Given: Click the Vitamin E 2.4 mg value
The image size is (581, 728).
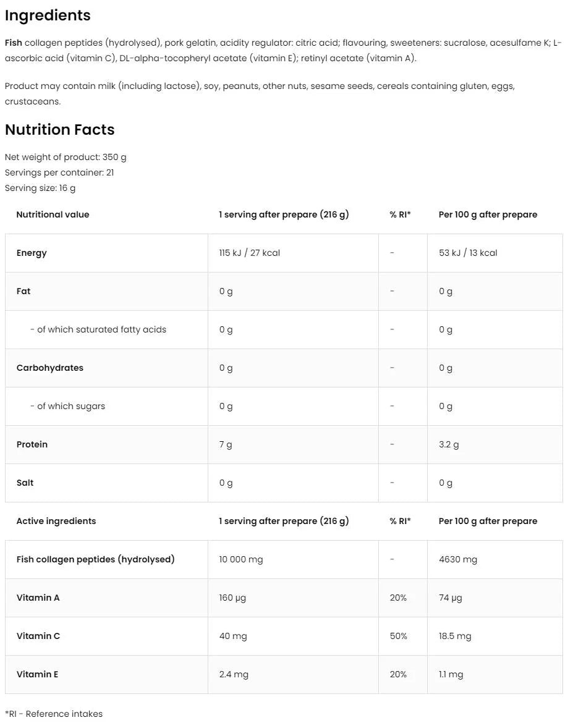Looking at the screenshot, I should pos(234,674).
